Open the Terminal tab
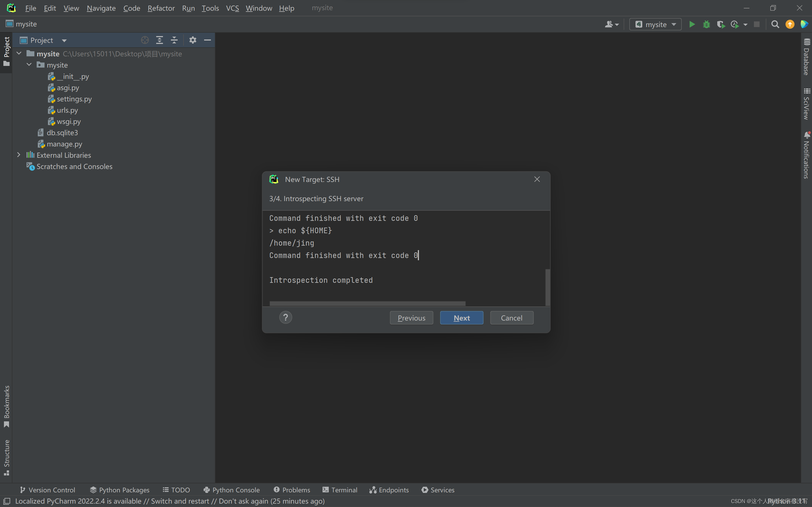Image resolution: width=812 pixels, height=507 pixels. click(x=339, y=490)
